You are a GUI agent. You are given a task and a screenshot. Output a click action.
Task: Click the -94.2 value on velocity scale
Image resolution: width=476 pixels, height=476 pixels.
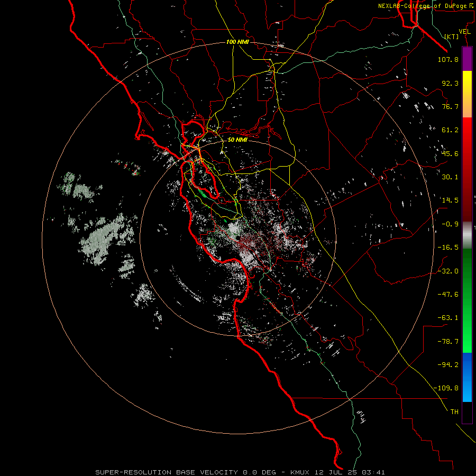[448, 364]
